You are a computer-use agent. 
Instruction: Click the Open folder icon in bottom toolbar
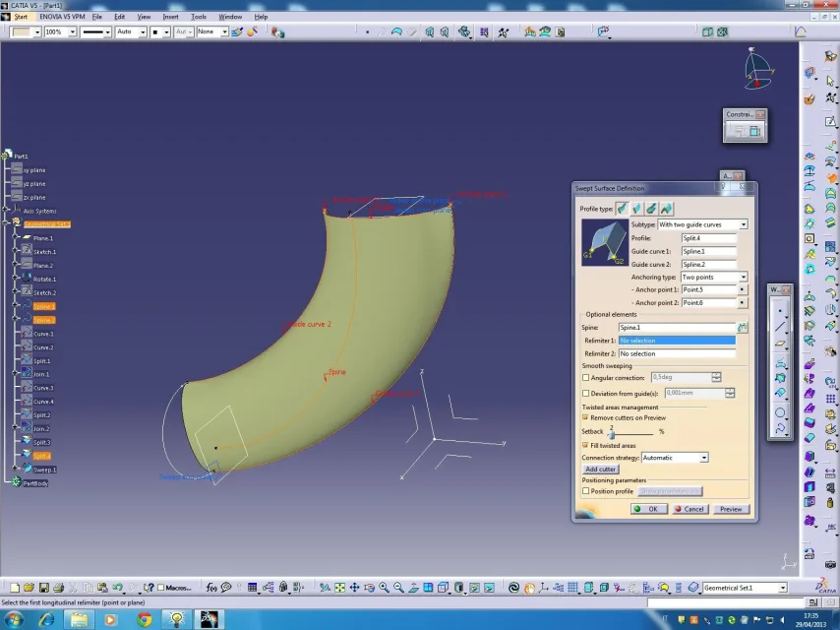tap(29, 588)
